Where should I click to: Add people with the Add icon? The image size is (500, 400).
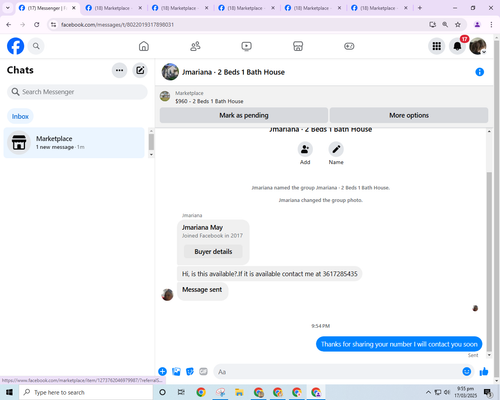pyautogui.click(x=305, y=149)
